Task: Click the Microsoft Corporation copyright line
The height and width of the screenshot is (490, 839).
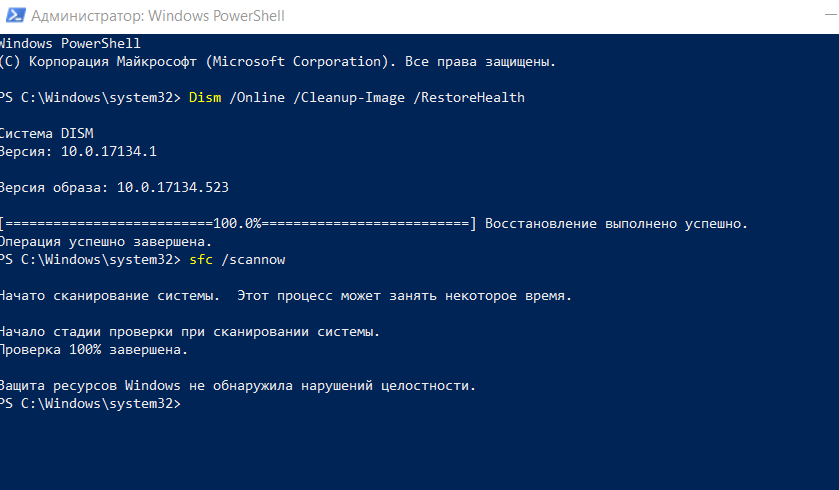Action: click(x=278, y=62)
